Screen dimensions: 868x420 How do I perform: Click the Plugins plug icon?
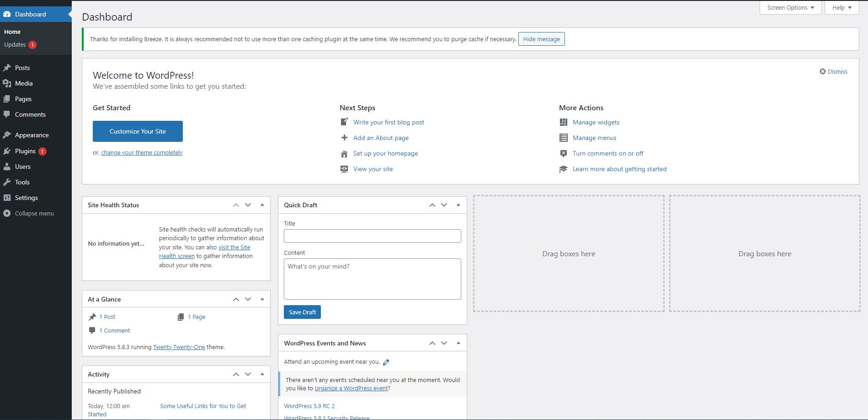point(7,151)
